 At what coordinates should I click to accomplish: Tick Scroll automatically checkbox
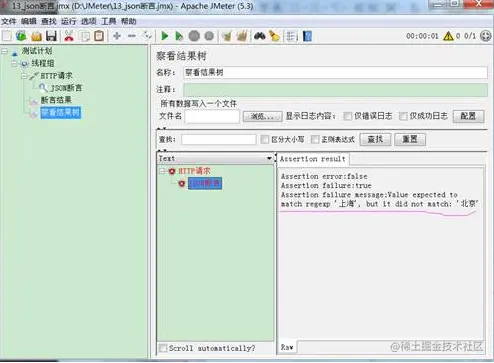tap(163, 348)
